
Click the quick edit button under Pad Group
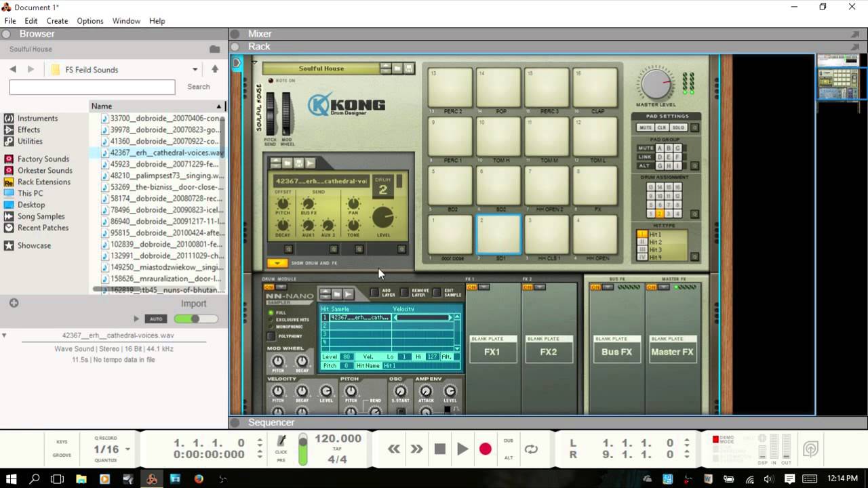(694, 166)
